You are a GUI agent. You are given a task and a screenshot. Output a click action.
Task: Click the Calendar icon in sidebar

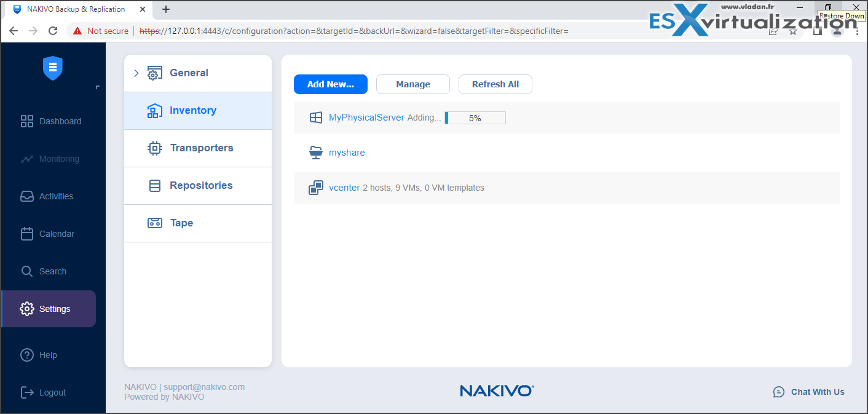click(x=27, y=234)
